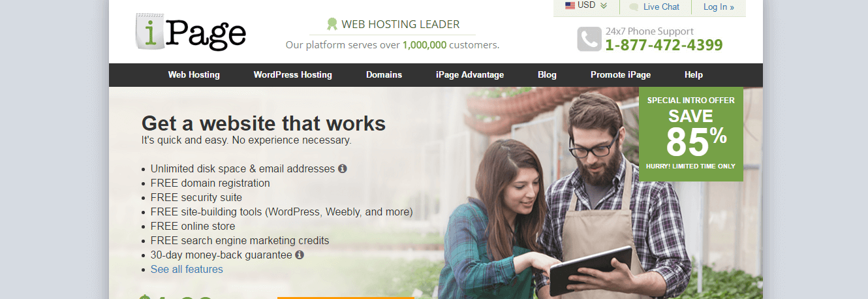Go to the Blog menu item
The width and height of the screenshot is (868, 299).
tap(547, 74)
